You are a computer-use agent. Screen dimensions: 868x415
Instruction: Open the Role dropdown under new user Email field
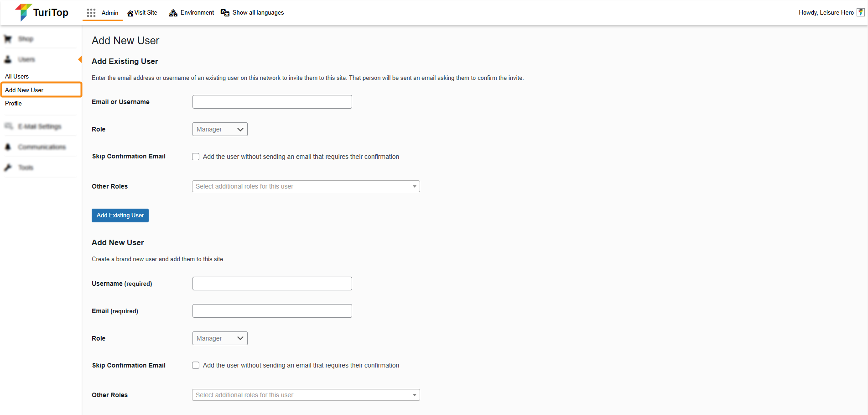click(220, 338)
